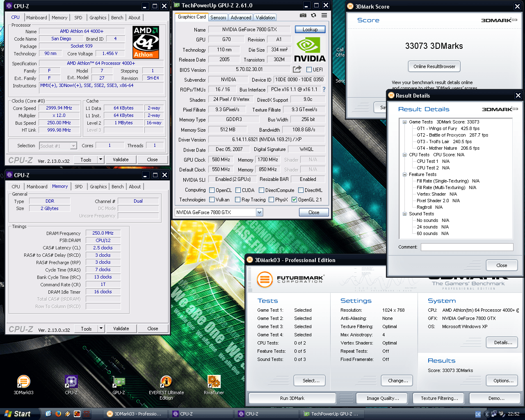Click the question mark beside Bus Interface
The height and width of the screenshot is (420, 525).
324,89
